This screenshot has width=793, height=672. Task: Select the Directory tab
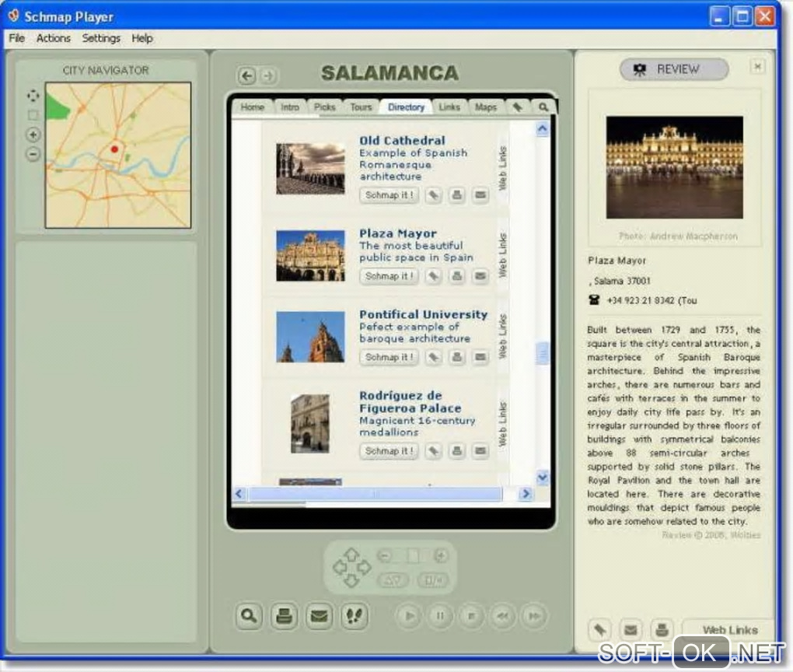point(406,107)
